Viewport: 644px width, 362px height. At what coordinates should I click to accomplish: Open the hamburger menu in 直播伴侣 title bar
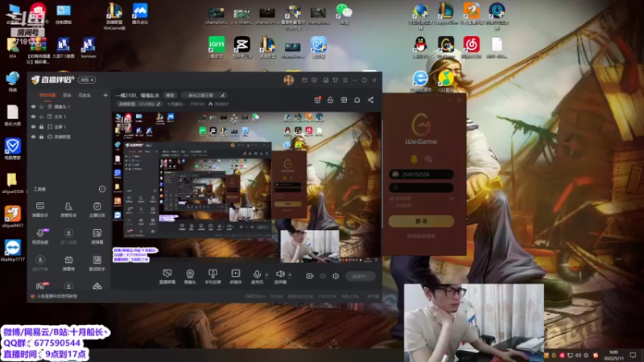pos(345,80)
